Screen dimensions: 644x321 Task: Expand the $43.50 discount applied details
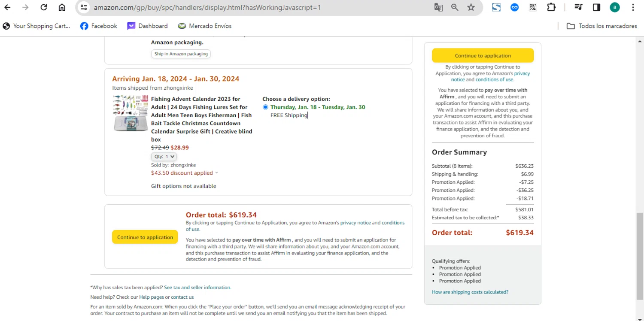click(185, 173)
